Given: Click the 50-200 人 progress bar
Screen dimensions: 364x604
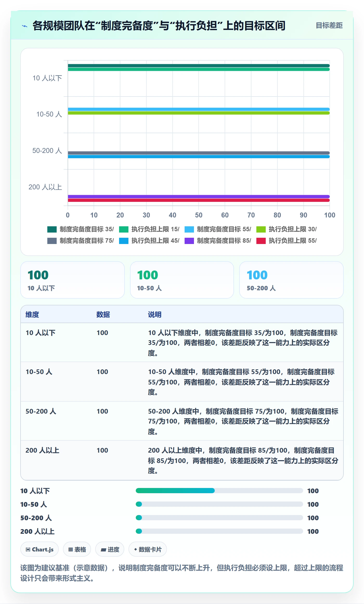Looking at the screenshot, I should tap(219, 518).
